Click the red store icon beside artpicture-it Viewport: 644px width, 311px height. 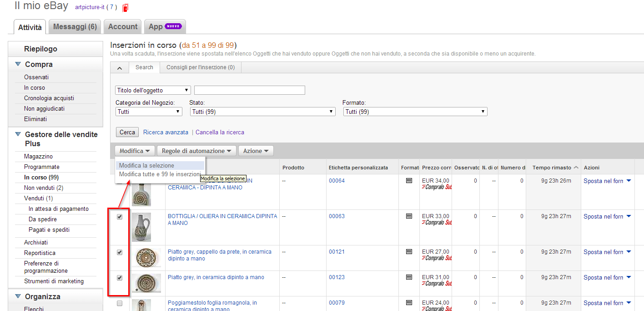pyautogui.click(x=126, y=7)
